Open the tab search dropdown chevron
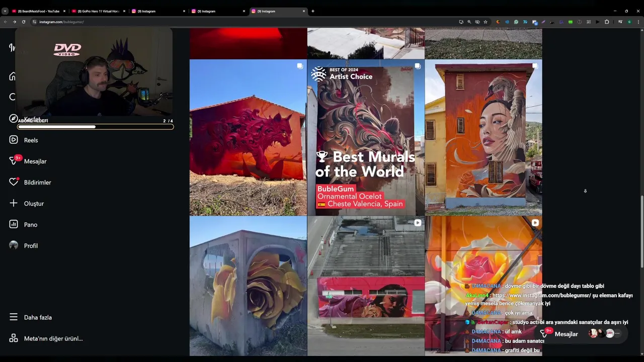This screenshot has width=644, height=362. (5, 11)
